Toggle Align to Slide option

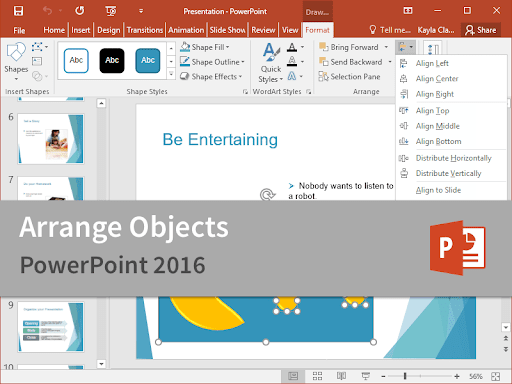pos(451,190)
